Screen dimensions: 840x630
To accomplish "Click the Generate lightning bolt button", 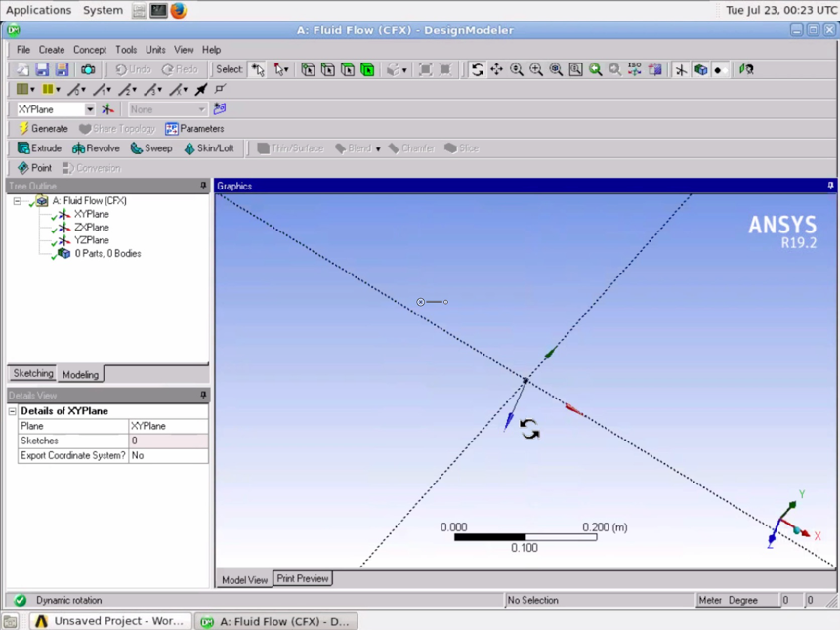I will pos(43,129).
